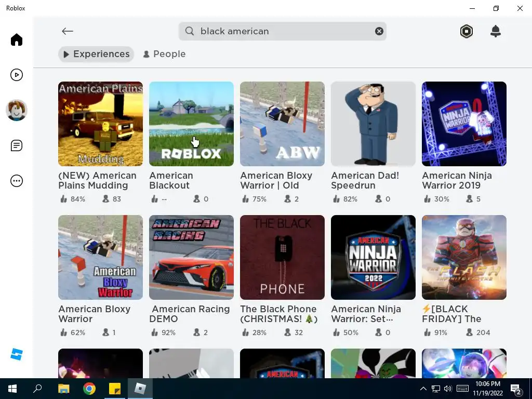
Task: Open the Home icon in the sidebar
Action: click(x=16, y=39)
